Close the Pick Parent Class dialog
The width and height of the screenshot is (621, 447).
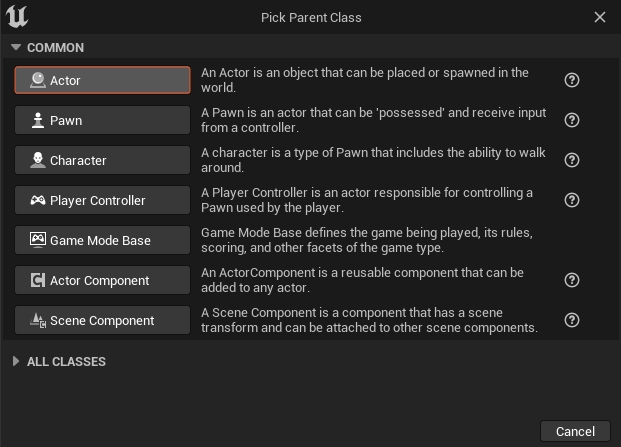click(600, 17)
